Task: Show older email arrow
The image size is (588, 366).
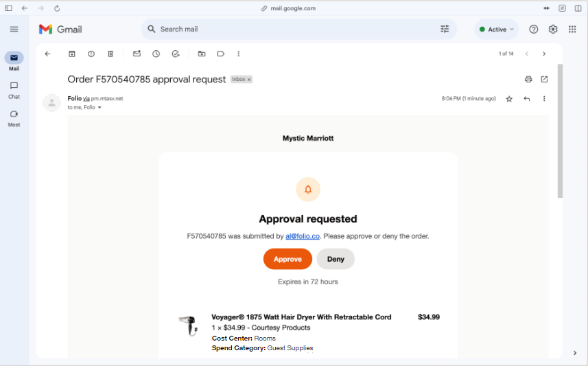Action: pos(544,54)
